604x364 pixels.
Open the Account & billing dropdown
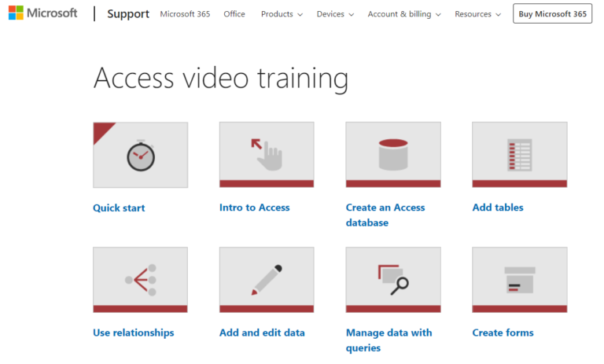404,14
